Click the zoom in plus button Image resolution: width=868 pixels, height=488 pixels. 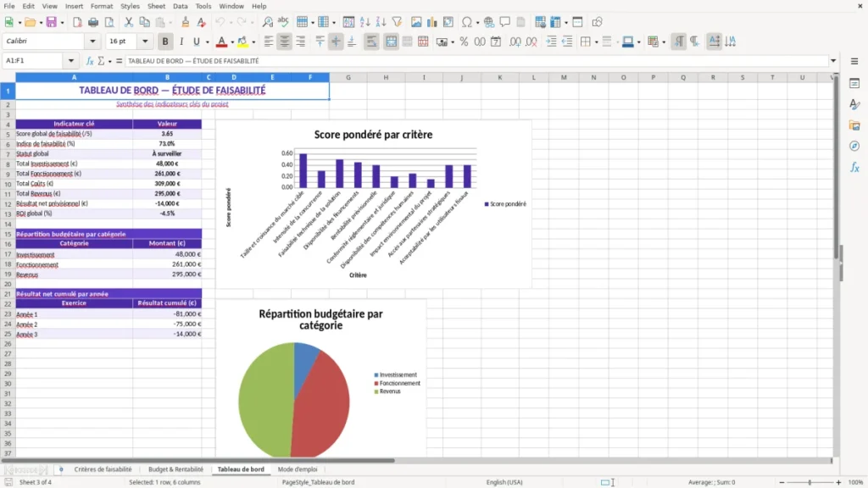[838, 482]
